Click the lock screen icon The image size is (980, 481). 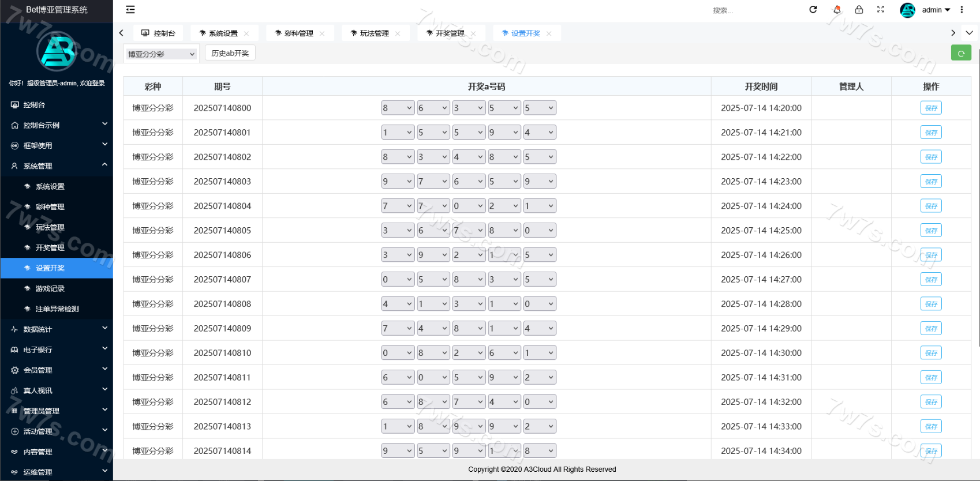(859, 9)
